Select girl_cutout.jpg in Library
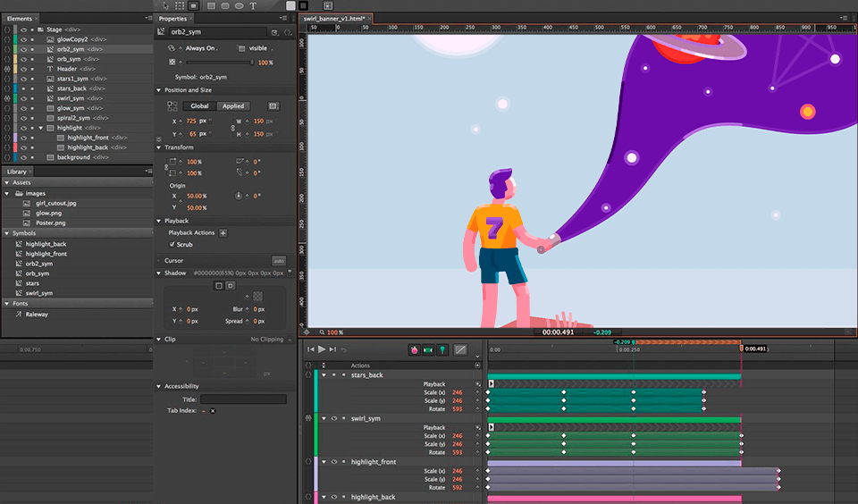 coord(55,203)
